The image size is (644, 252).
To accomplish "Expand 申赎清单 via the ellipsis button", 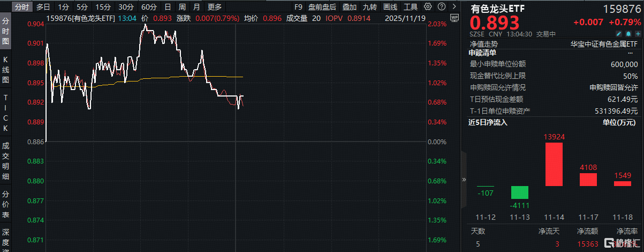I will tap(630, 53).
